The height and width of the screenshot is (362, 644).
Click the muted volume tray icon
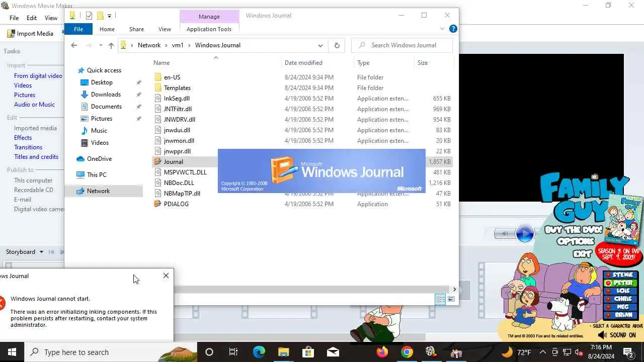(x=579, y=352)
